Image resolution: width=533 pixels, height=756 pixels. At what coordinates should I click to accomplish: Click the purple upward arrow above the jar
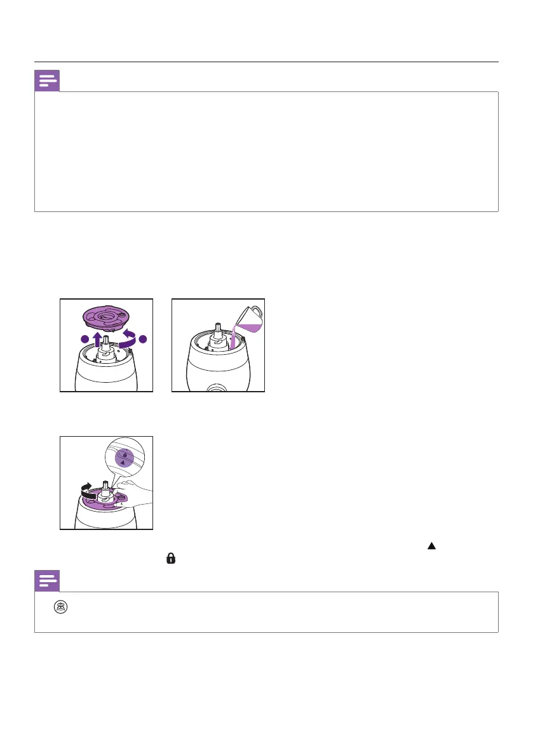point(98,339)
